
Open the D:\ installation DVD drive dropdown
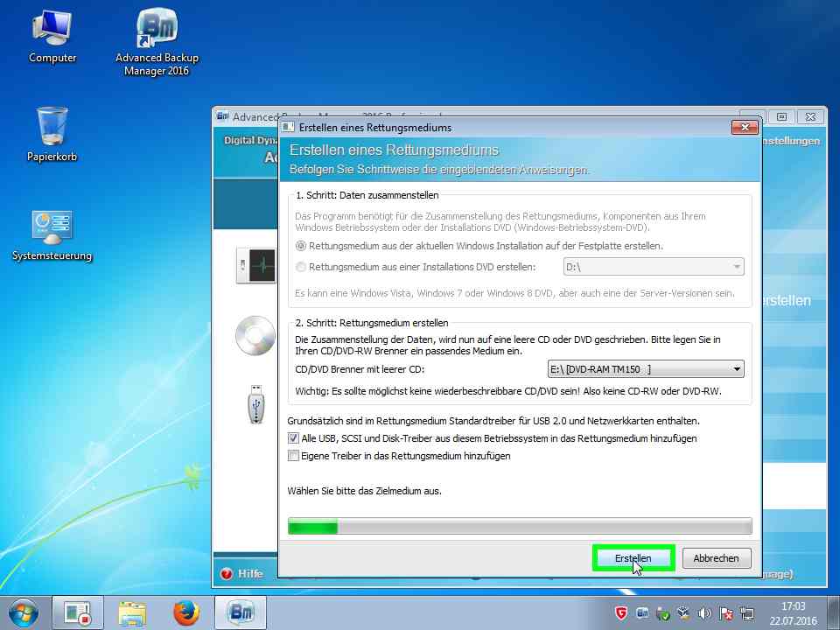pos(654,267)
